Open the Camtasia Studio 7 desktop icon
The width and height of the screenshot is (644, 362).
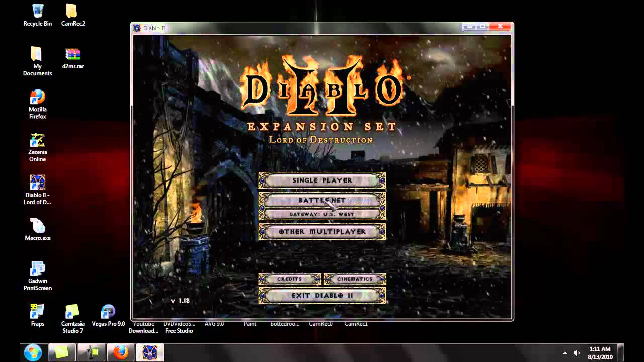tap(72, 319)
